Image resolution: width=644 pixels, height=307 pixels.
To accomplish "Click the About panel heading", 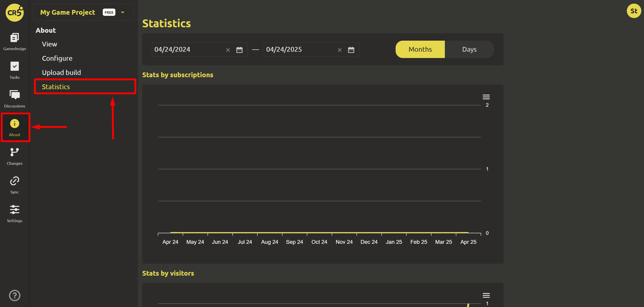I will [x=46, y=30].
